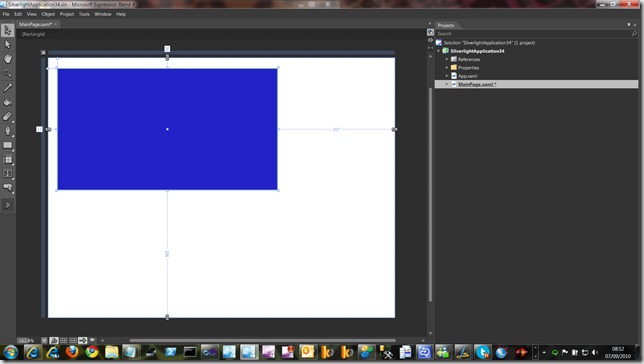Pick the Eyedropper tool
644x364 pixels.
pos(7,88)
